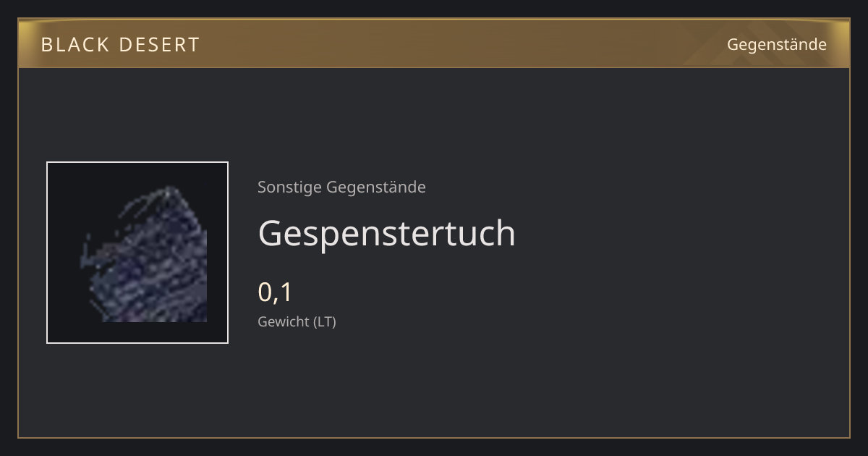Click the Gewicht (LT) label
Screen dimensions: 868x456
pyautogui.click(x=297, y=321)
